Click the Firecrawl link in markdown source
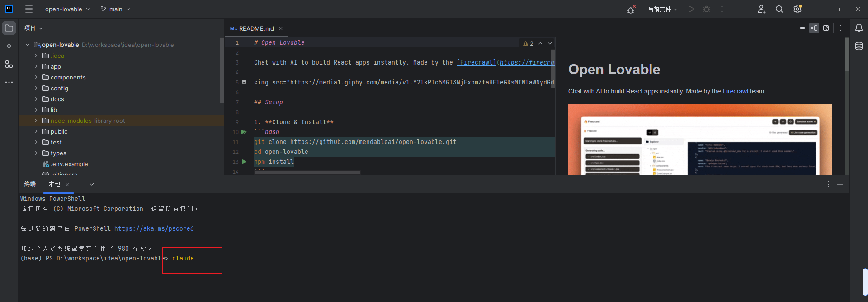The width and height of the screenshot is (868, 302). (x=476, y=62)
